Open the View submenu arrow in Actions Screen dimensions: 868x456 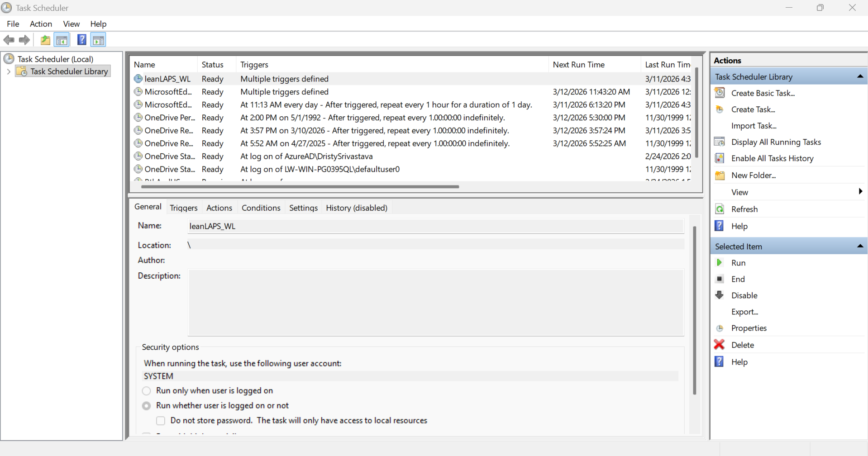point(860,192)
